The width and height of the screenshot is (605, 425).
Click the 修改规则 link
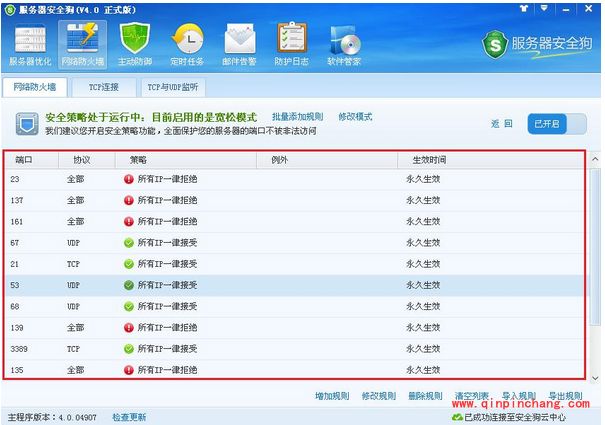[x=379, y=396]
